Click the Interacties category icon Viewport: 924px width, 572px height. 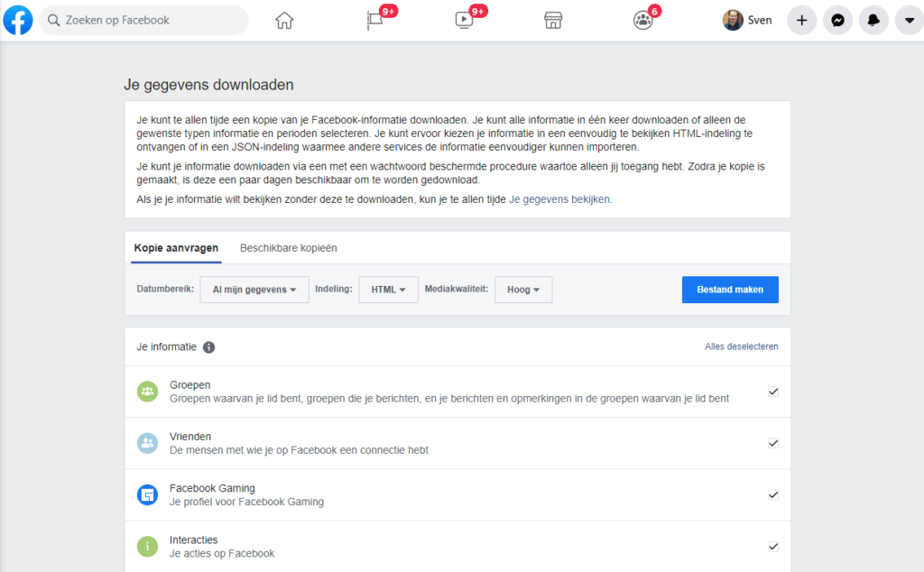147,547
